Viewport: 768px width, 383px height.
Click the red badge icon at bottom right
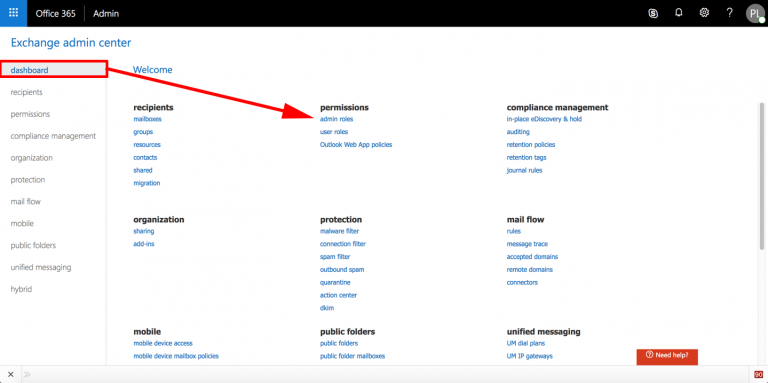coord(758,374)
